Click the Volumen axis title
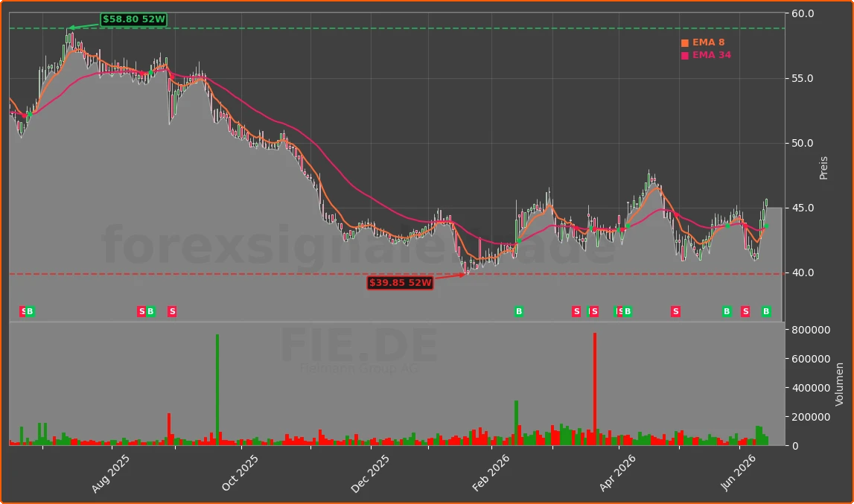This screenshot has height=504, width=854. coord(839,384)
